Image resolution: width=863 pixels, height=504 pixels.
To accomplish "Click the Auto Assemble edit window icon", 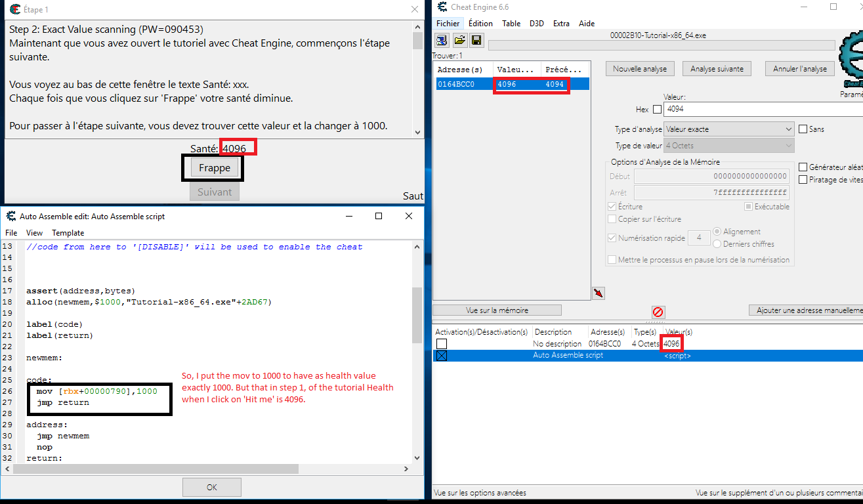I will click(x=11, y=216).
